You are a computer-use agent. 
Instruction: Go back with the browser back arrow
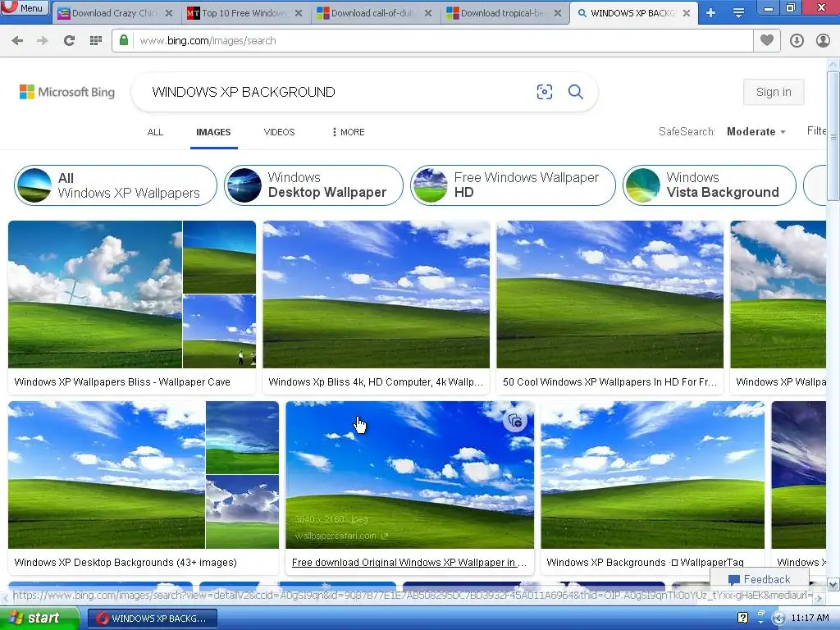(x=17, y=41)
